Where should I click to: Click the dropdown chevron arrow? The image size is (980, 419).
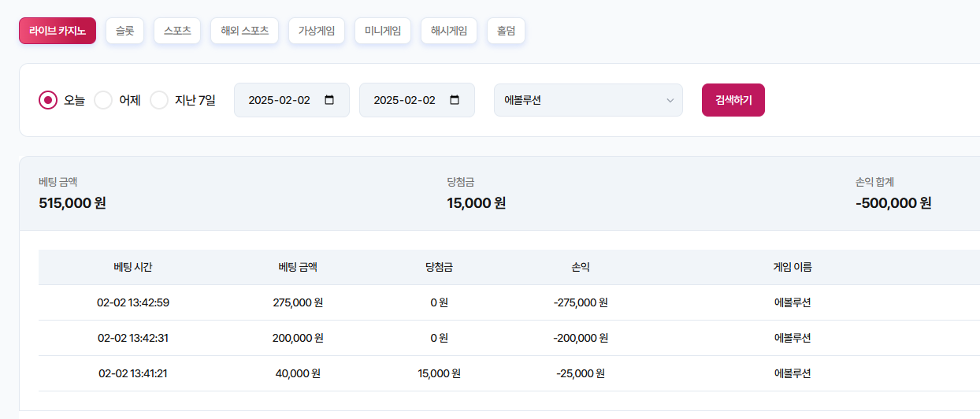click(x=670, y=100)
